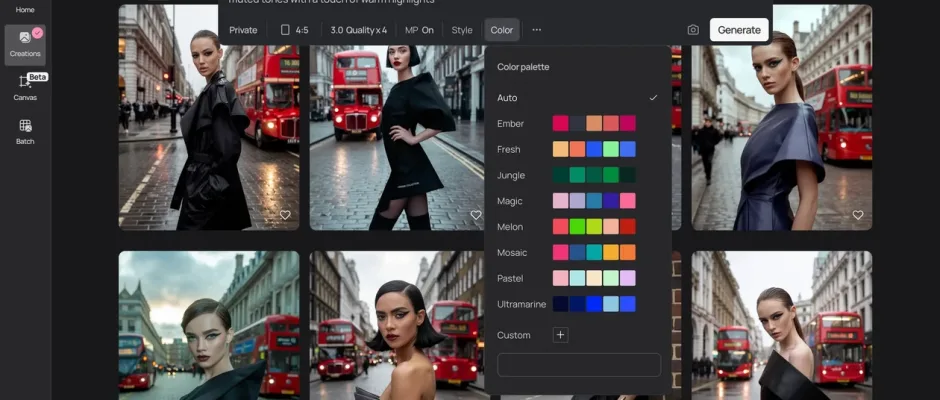Image resolution: width=940 pixels, height=400 pixels.
Task: Toggle the MP On setting
Action: pos(419,30)
